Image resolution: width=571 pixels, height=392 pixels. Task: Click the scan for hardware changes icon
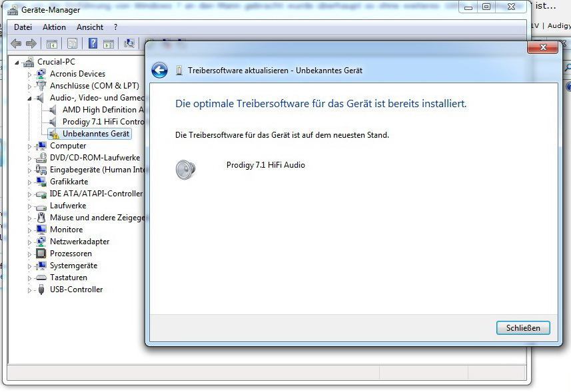tap(129, 44)
